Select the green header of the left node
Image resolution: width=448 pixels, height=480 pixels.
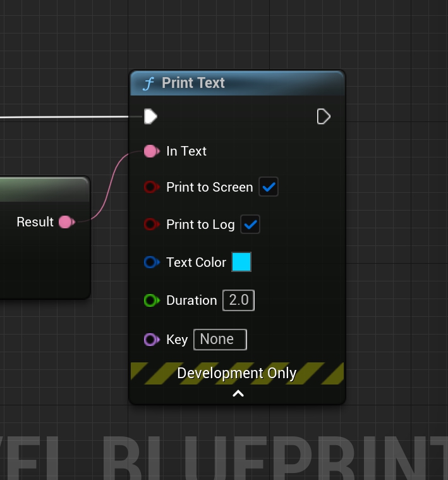click(x=45, y=189)
